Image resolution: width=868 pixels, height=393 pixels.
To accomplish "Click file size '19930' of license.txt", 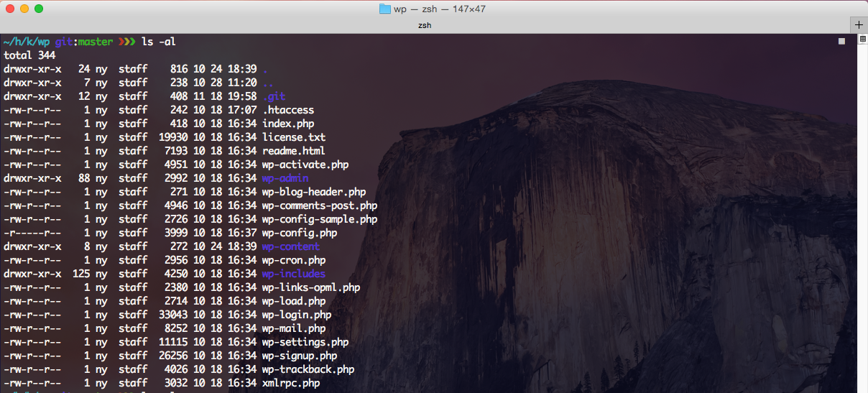I will 173,137.
